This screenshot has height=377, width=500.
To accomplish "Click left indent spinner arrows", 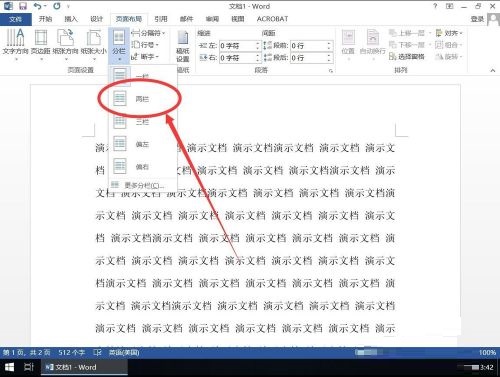I will click(258, 46).
